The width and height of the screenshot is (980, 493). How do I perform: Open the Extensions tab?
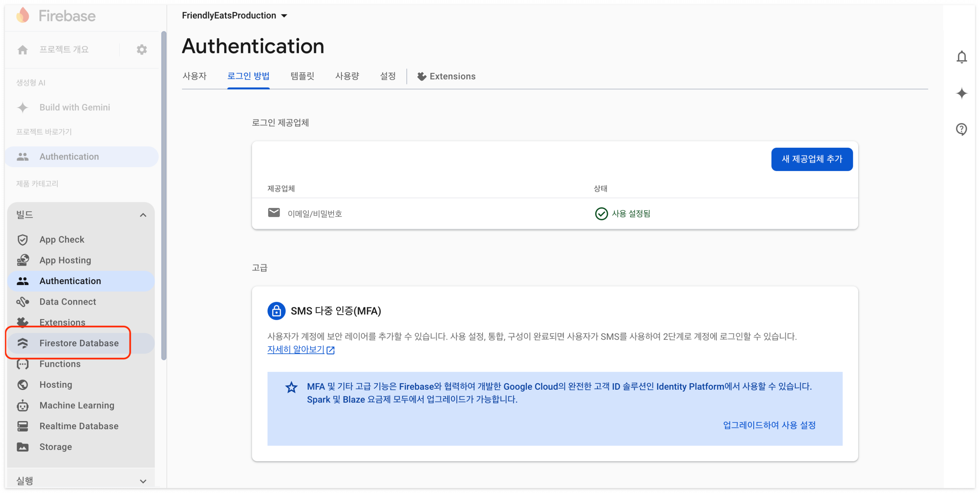point(446,76)
